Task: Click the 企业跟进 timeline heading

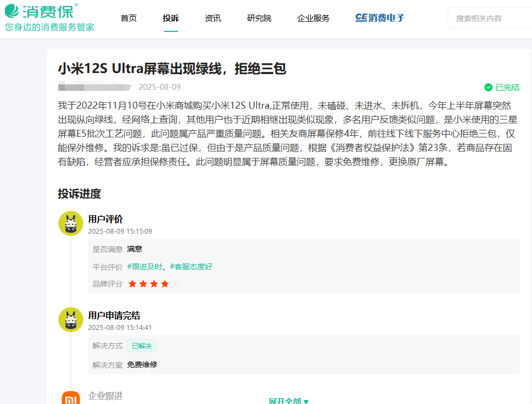Action: tap(105, 396)
